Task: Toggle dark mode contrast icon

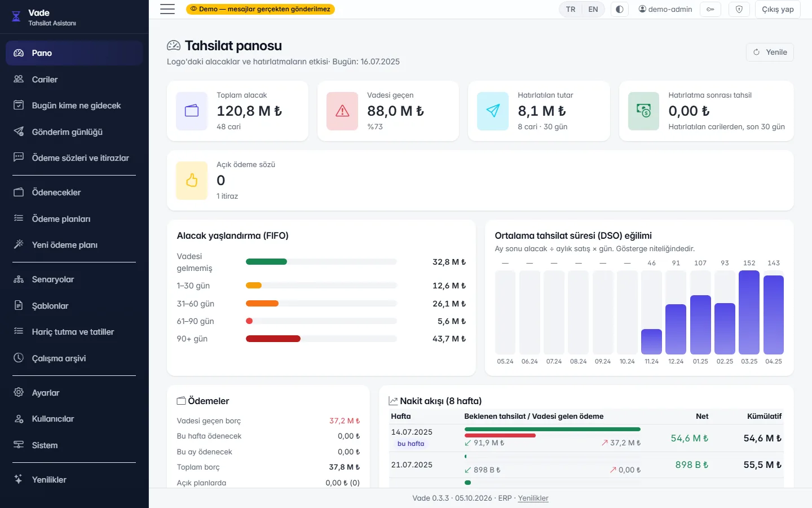Action: tap(620, 9)
